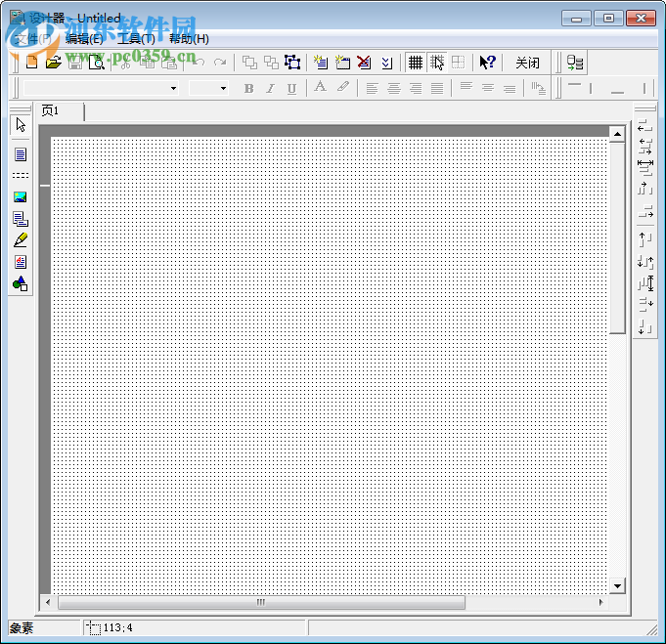Add a dialog form with the toolbar icon

(x=342, y=63)
